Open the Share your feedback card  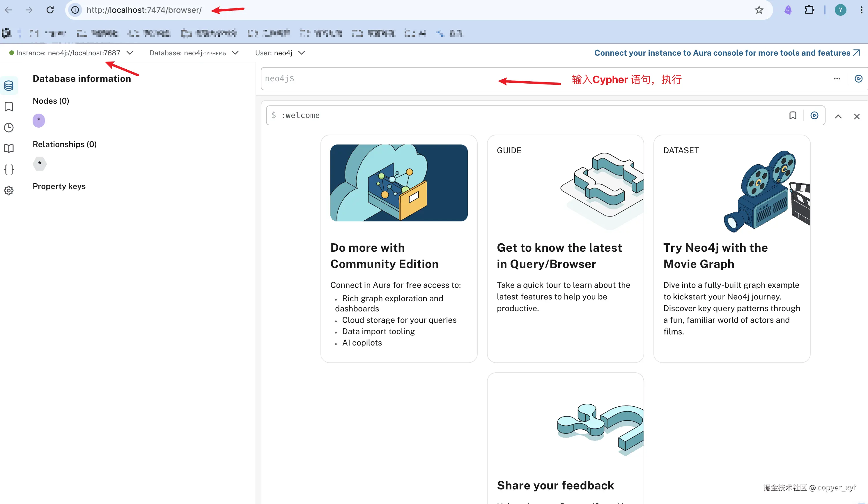(x=565, y=438)
